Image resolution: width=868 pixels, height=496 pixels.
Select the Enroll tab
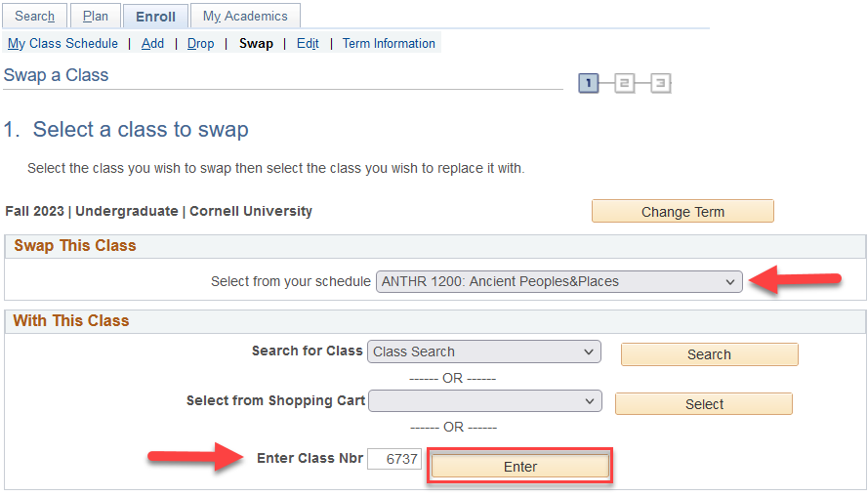[155, 17]
